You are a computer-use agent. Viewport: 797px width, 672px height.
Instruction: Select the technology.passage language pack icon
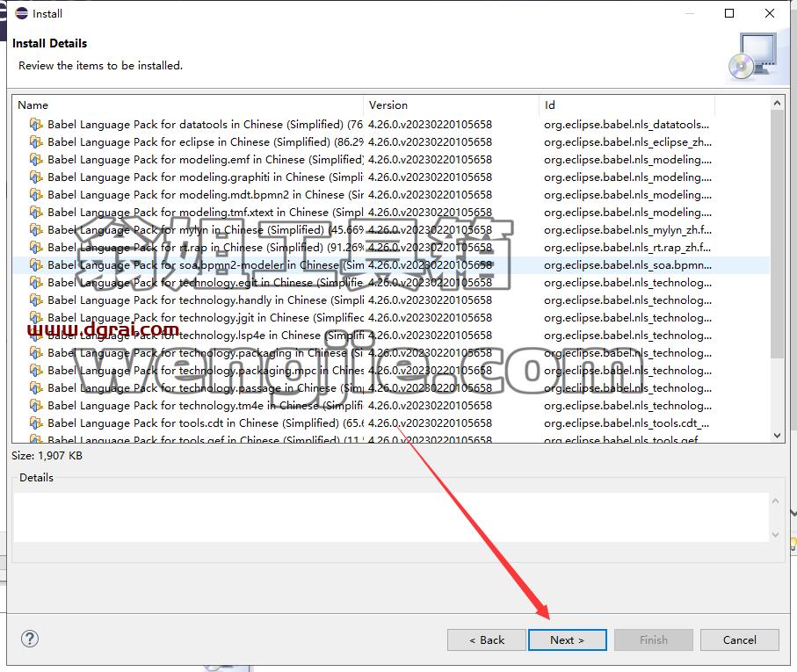pos(35,388)
